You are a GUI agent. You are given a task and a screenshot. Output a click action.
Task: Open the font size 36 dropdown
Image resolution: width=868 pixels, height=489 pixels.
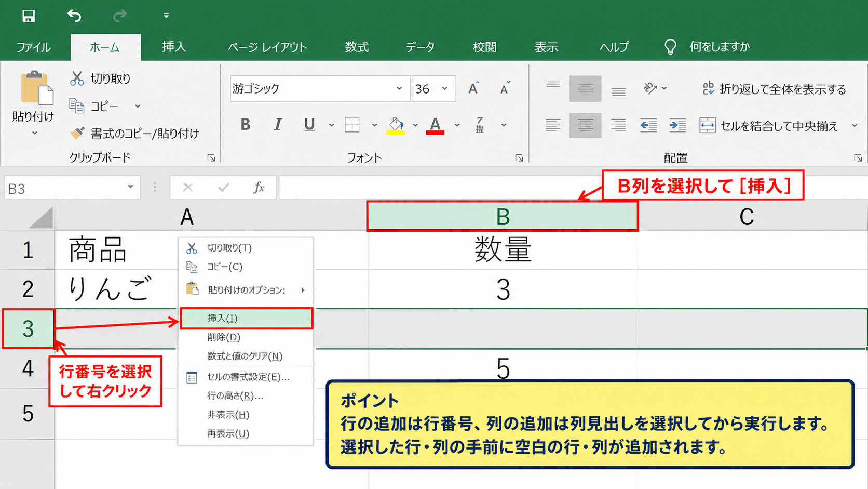(x=445, y=88)
